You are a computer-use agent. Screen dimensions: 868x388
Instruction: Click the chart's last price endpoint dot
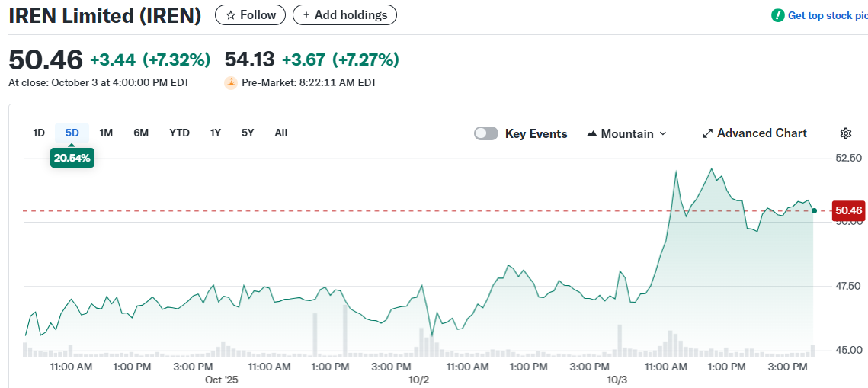814,210
